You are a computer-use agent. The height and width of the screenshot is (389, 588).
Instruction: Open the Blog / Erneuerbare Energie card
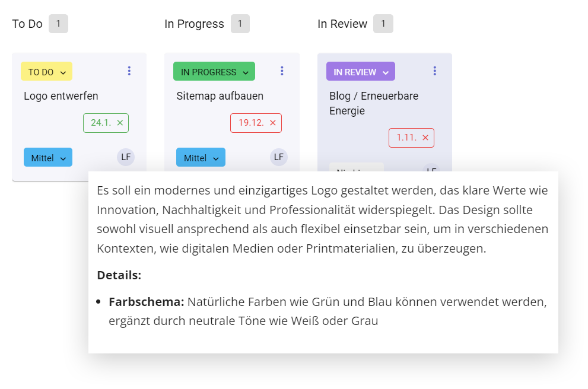tap(374, 103)
